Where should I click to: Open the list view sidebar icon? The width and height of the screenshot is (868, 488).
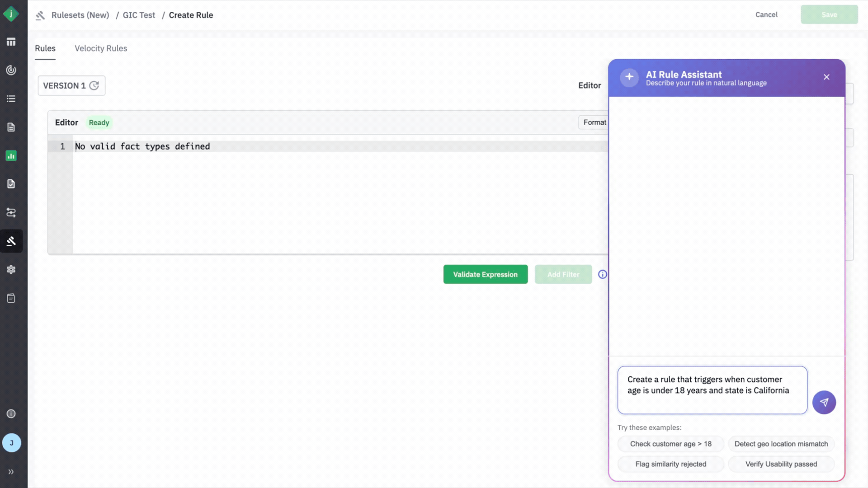pyautogui.click(x=11, y=99)
